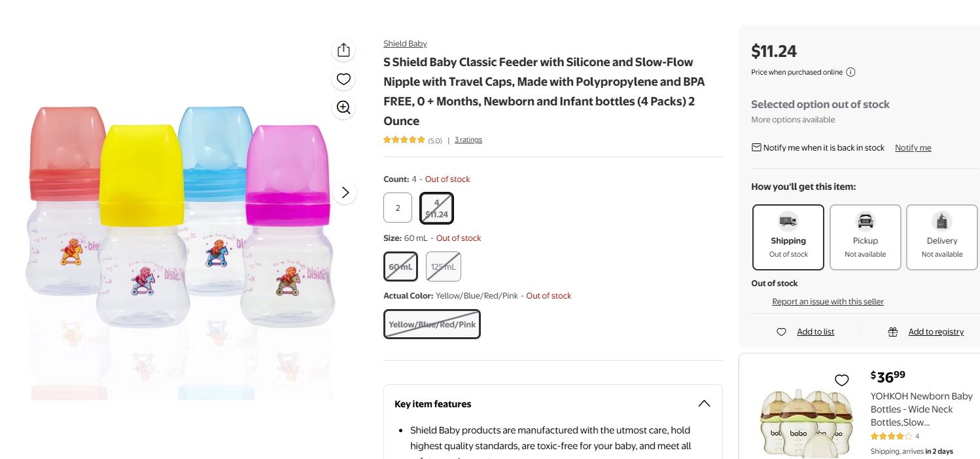
Task: Select the 125 mL size option
Action: tap(444, 266)
